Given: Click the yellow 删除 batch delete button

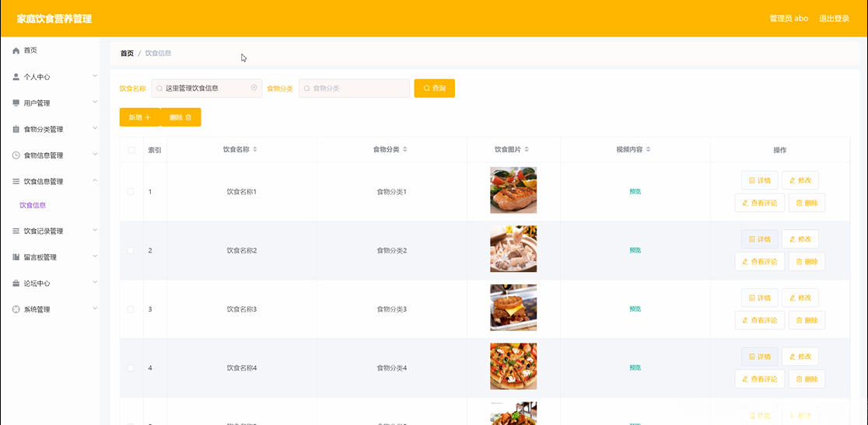Looking at the screenshot, I should coord(180,117).
